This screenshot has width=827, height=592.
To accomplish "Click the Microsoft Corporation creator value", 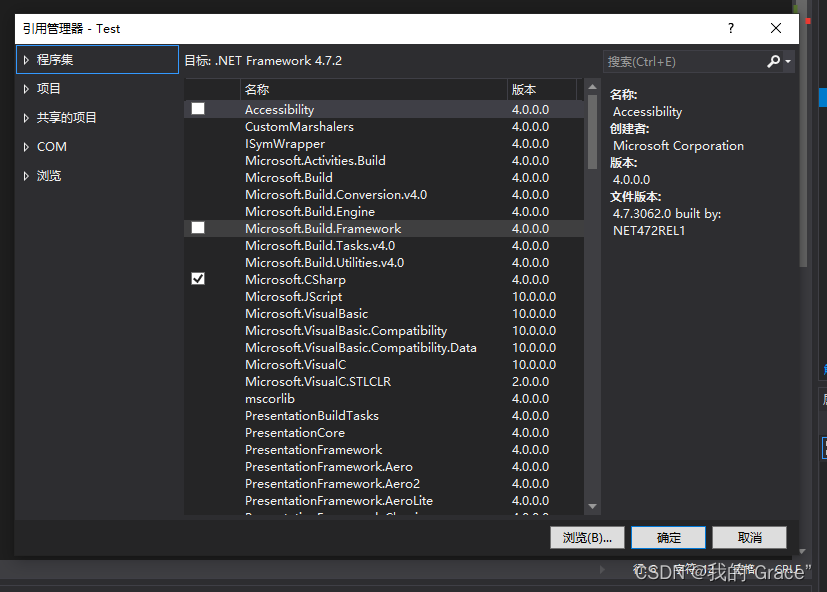I will (678, 146).
